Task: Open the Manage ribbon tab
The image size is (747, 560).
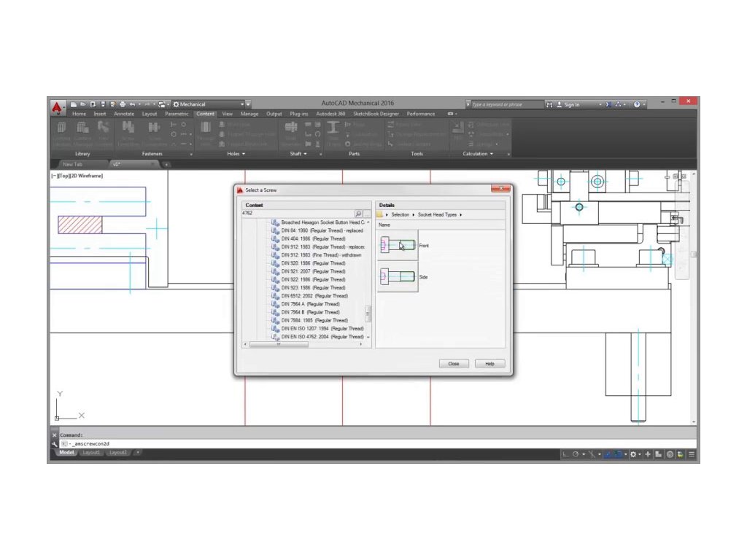Action: click(249, 114)
